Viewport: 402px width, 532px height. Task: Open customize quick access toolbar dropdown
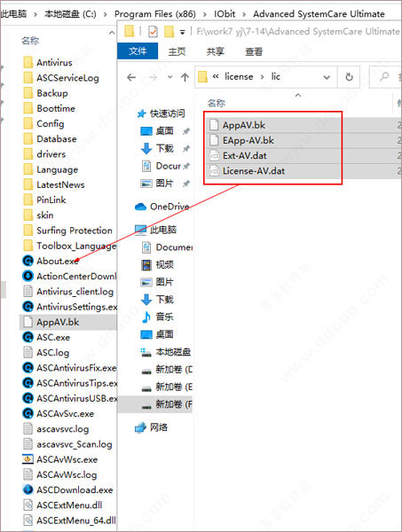(183, 32)
